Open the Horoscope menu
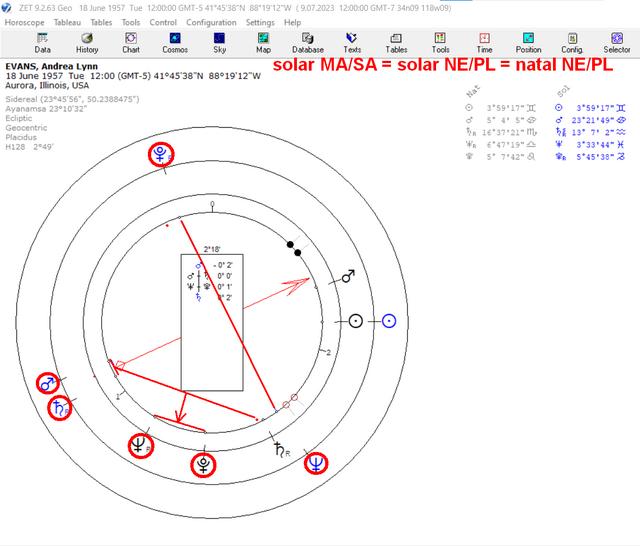 (24, 22)
